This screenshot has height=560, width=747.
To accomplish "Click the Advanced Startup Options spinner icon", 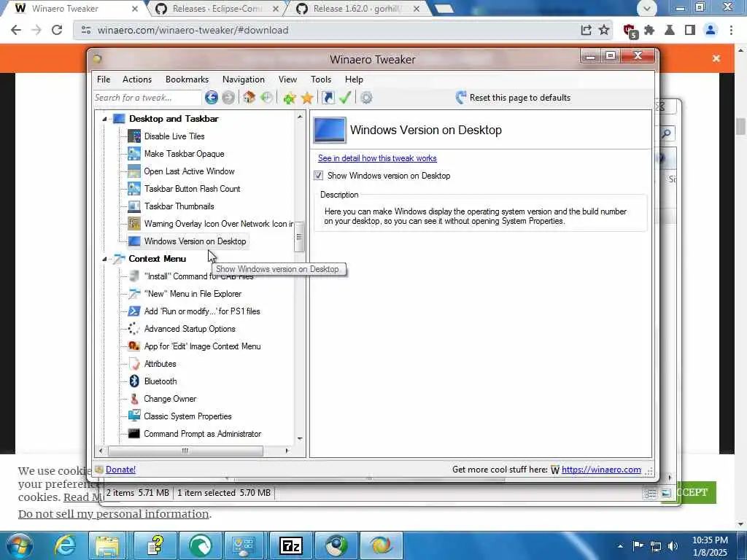I will (x=134, y=329).
